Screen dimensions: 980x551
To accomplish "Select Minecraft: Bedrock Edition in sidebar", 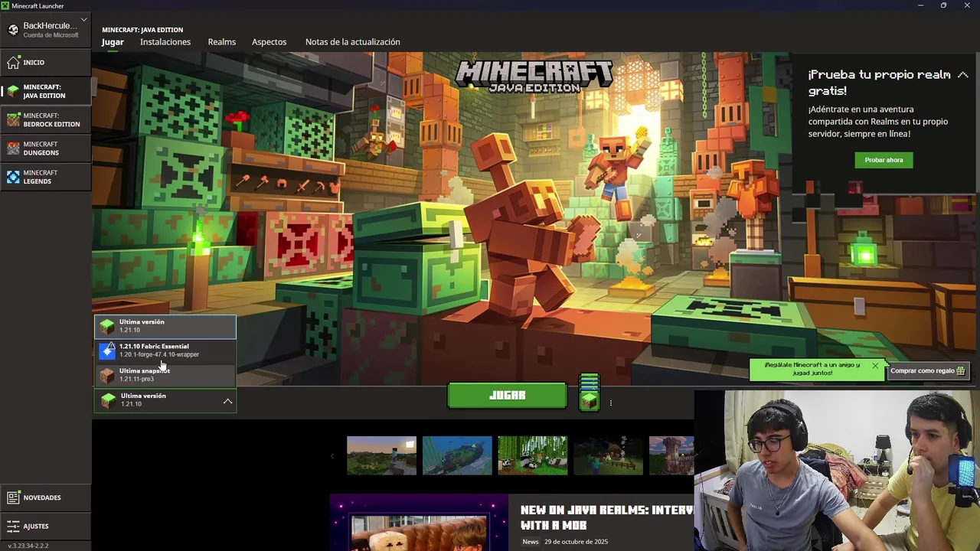I will pyautogui.click(x=46, y=119).
